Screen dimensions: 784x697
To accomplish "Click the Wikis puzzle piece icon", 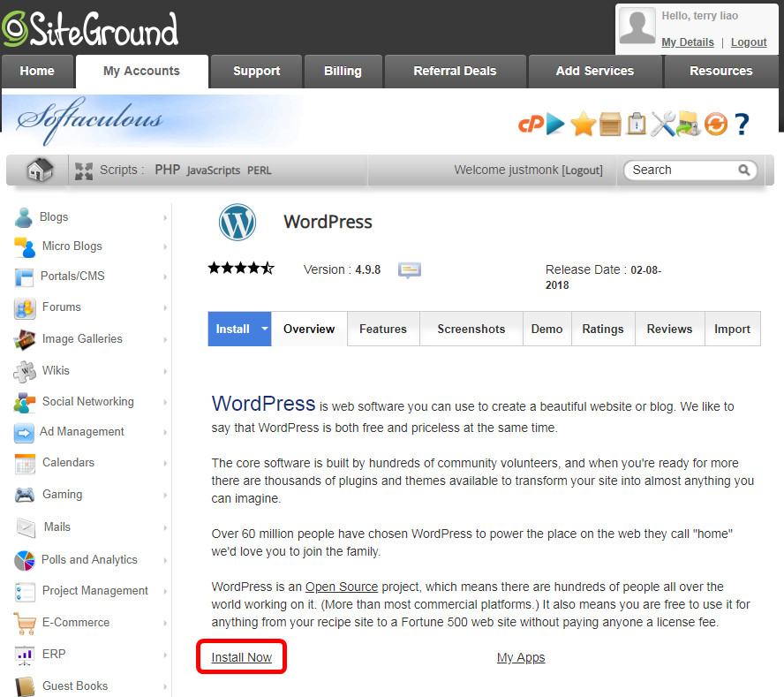I will (x=25, y=371).
